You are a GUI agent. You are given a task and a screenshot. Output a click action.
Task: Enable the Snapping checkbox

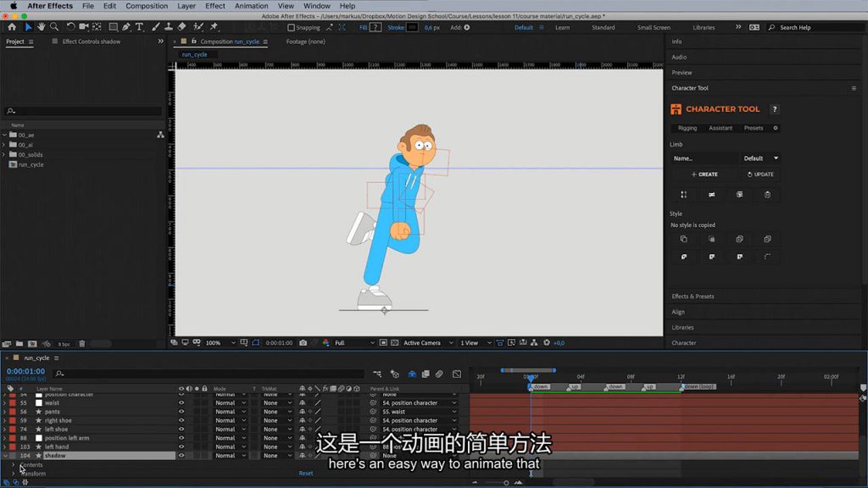292,28
